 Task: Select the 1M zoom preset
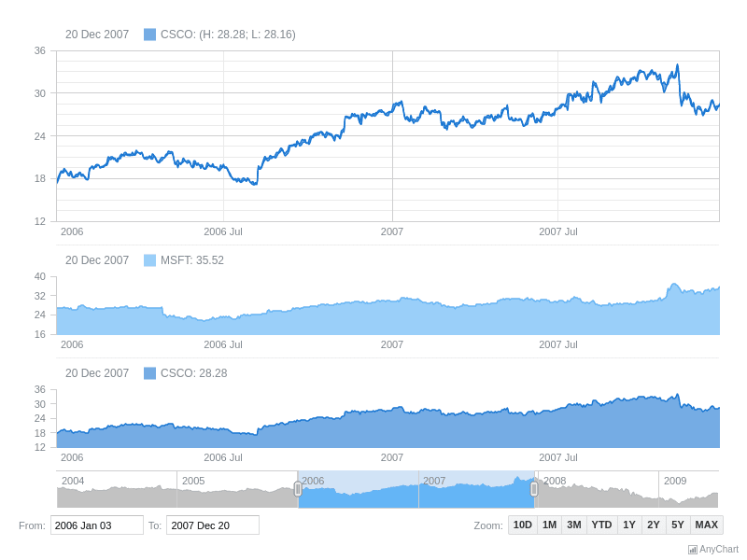click(550, 525)
